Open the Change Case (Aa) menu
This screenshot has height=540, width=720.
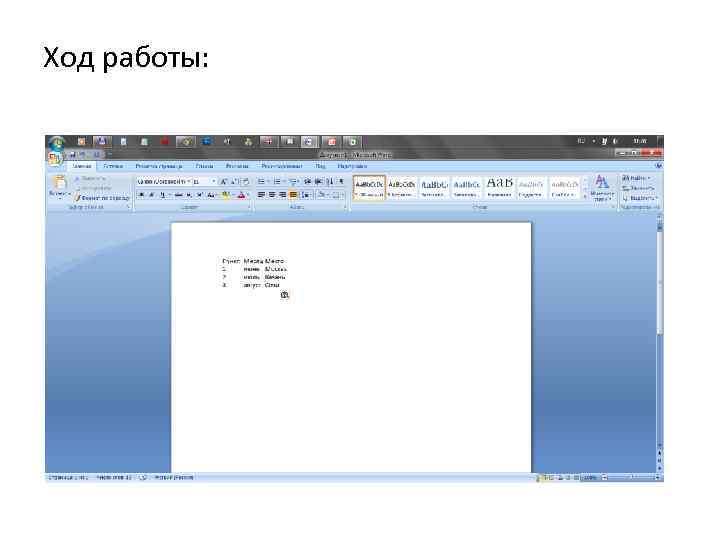coord(211,195)
